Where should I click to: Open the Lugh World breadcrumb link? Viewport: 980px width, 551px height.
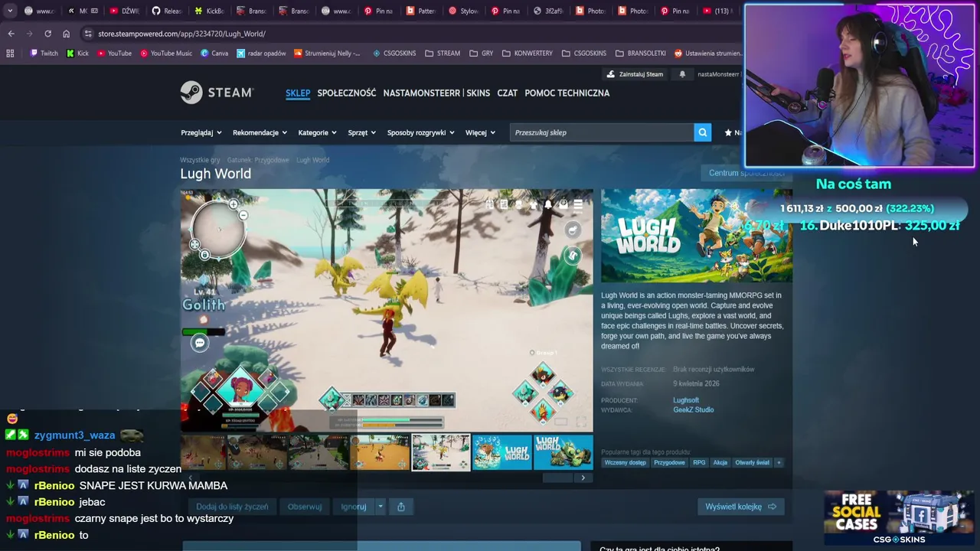pyautogui.click(x=312, y=160)
